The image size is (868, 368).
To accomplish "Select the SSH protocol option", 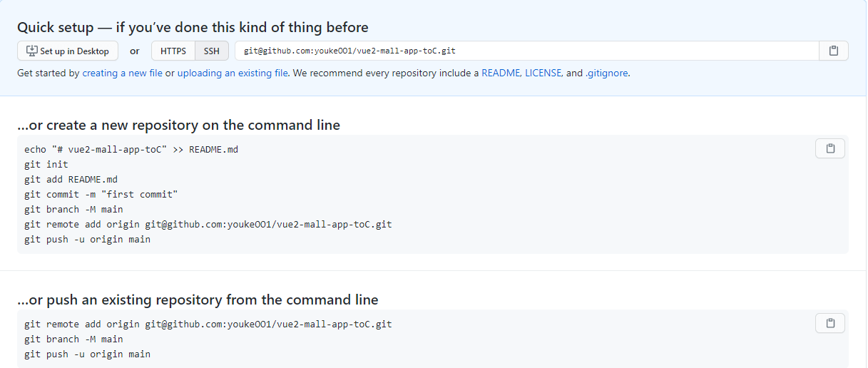I will coord(212,51).
